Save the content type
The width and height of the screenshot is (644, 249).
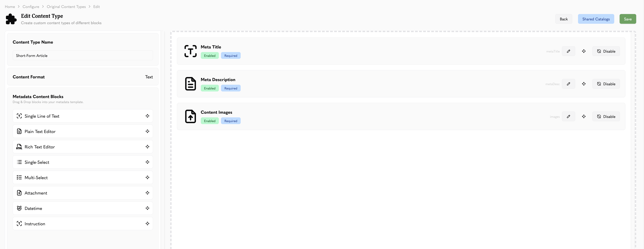(628, 19)
